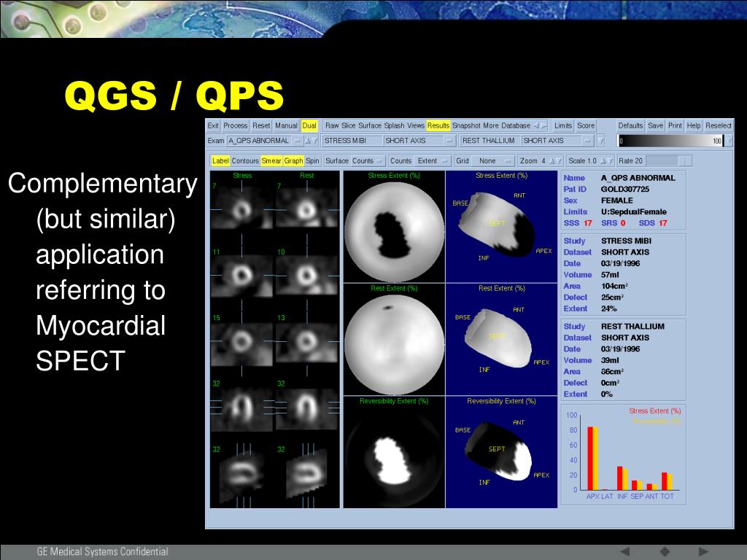Open the STRESS MIBI SHORT AXIS dataset dropdown

point(389,141)
